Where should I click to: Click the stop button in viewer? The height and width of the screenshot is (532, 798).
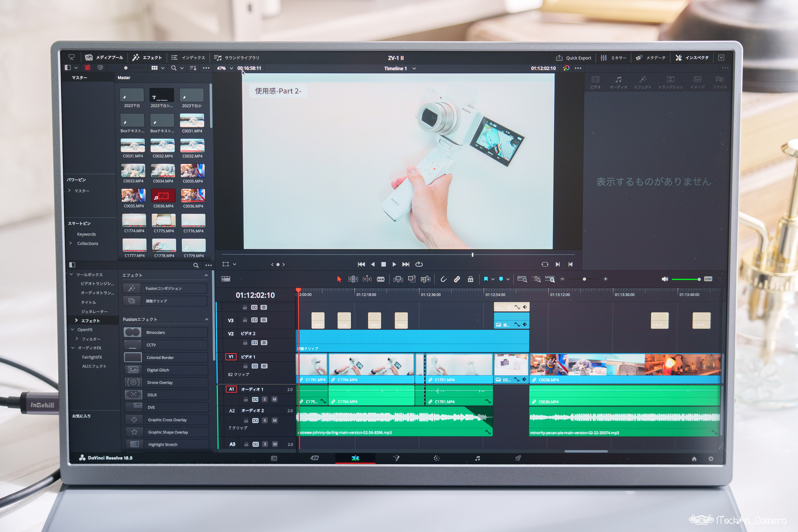pos(383,264)
